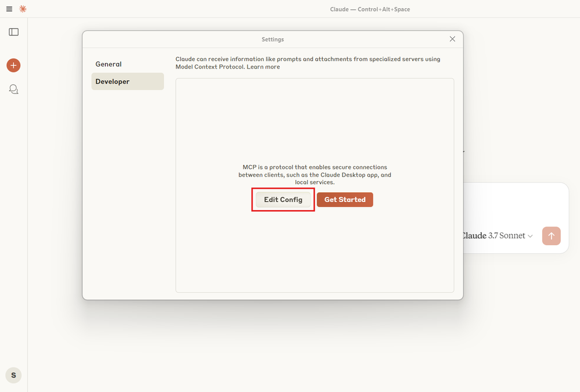
Task: Click the MCP protocol description text
Action: [315, 175]
